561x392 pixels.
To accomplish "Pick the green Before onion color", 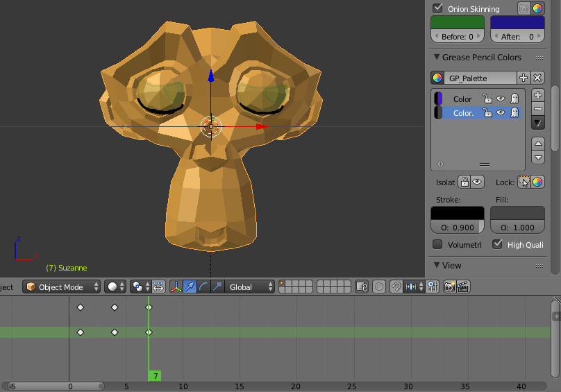I will [458, 22].
